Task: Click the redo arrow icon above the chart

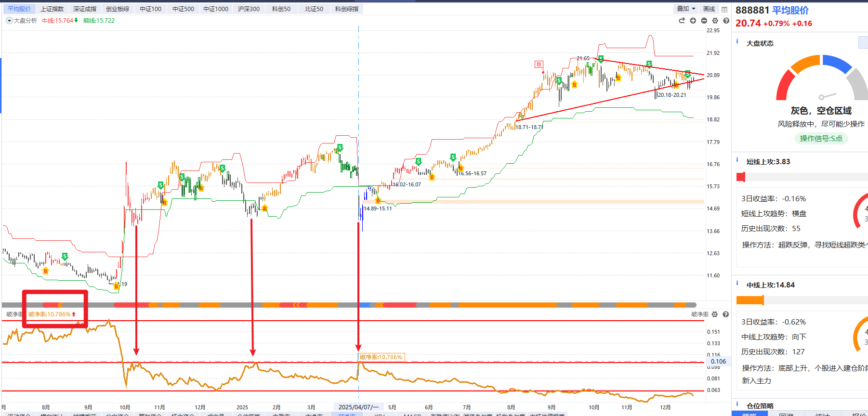Action: [x=682, y=21]
